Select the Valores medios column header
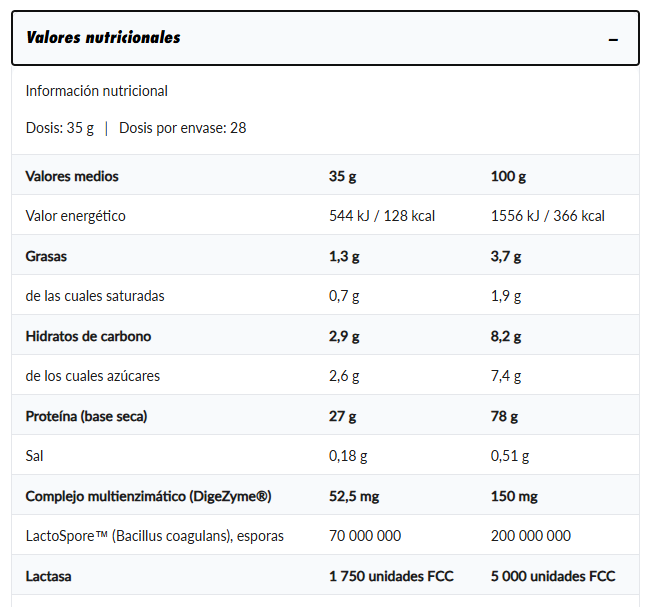The width and height of the screenshot is (648, 607). tap(72, 176)
